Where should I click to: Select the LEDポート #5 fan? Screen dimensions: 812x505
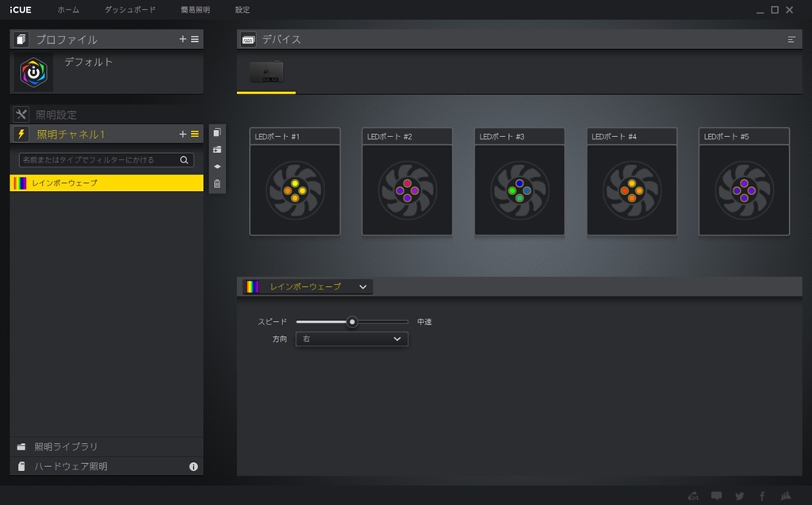(744, 190)
